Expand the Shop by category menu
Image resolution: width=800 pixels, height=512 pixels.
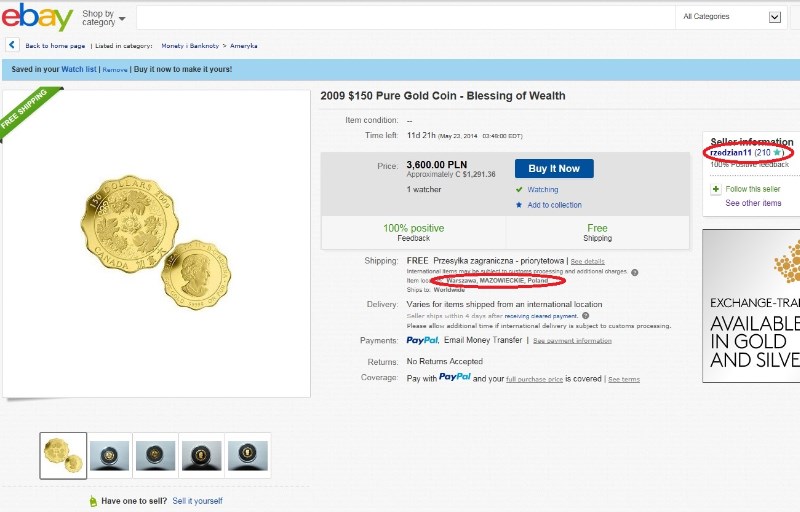point(103,18)
